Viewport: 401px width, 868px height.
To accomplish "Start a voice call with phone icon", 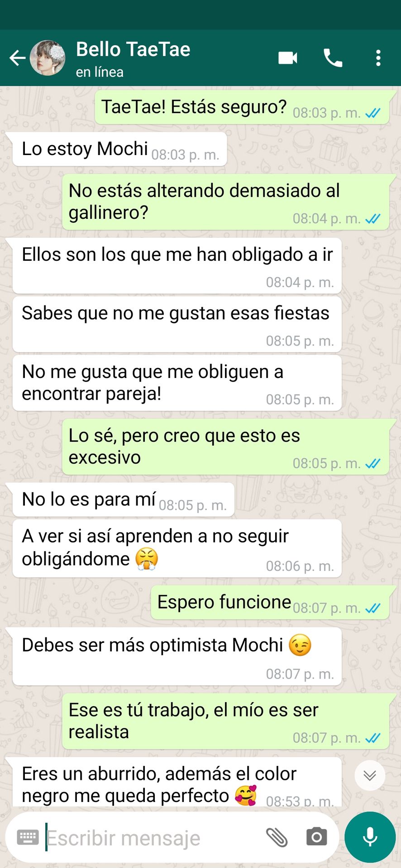I will tap(333, 58).
